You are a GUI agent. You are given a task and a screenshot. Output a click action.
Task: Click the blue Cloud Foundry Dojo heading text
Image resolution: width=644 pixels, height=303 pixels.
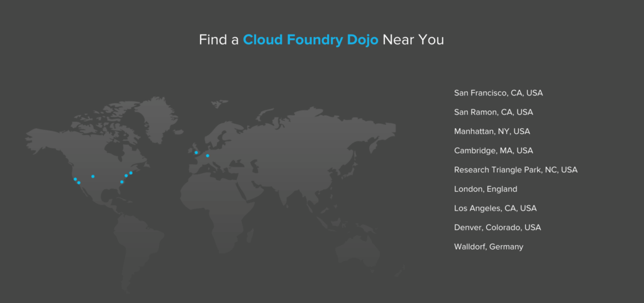[x=311, y=40]
